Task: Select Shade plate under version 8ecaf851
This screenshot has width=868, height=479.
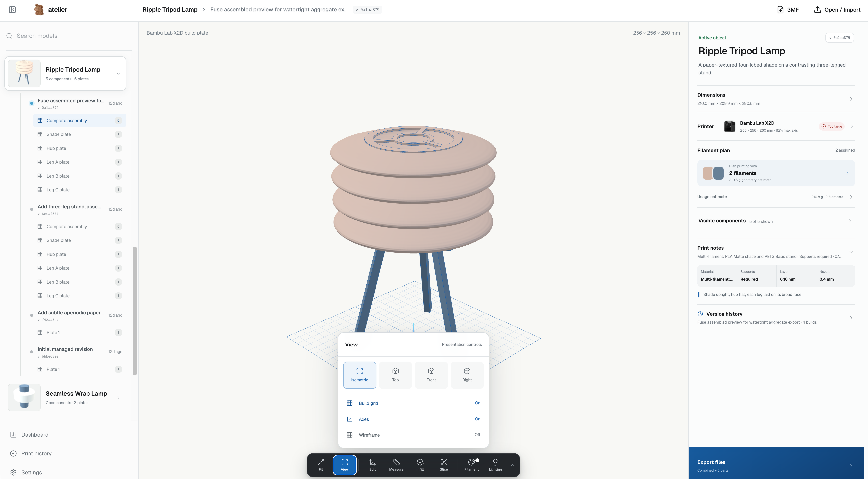Action: coord(80,240)
